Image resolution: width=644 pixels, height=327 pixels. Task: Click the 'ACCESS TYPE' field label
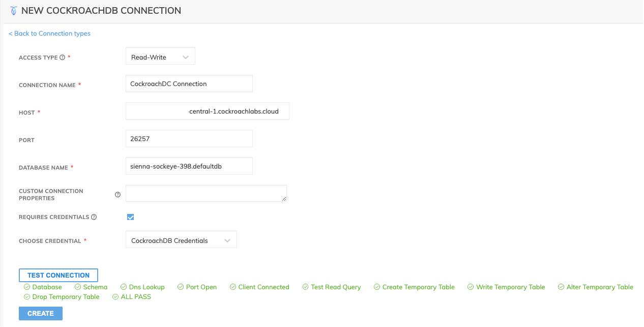click(38, 58)
